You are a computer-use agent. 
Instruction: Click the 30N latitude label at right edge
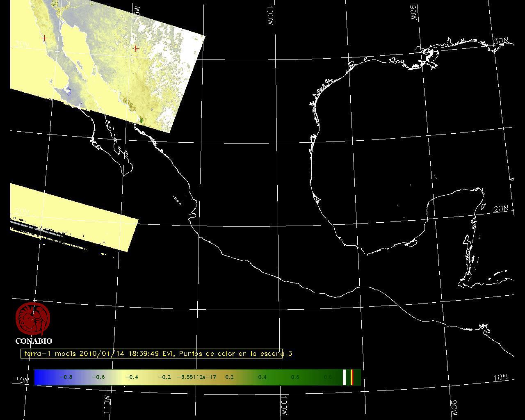pos(501,41)
